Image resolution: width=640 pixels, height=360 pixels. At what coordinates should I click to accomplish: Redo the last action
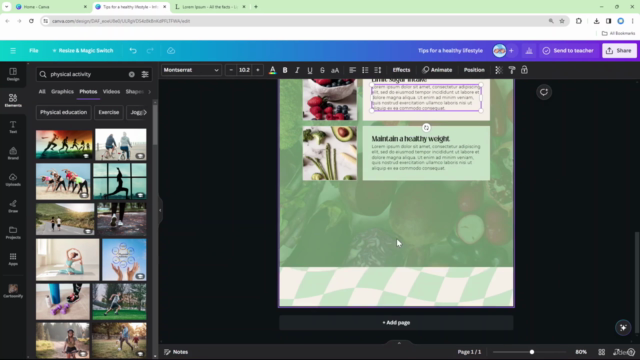click(150, 51)
